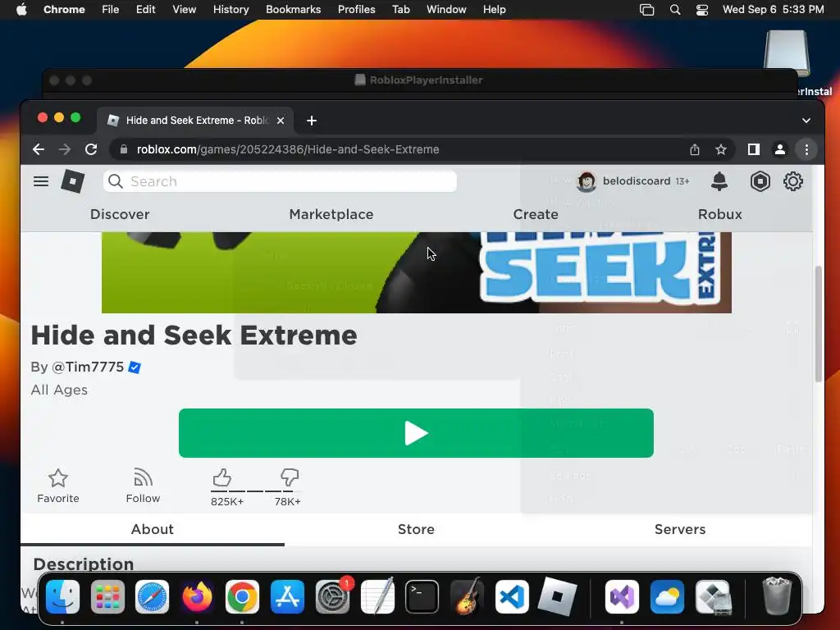Switch to the Servers tab
The width and height of the screenshot is (840, 630).
point(680,529)
